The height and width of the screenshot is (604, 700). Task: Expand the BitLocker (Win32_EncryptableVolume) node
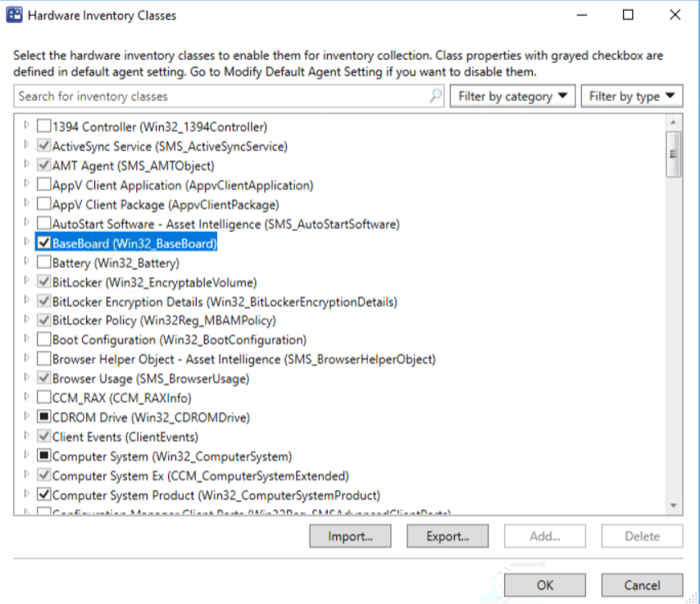25,282
